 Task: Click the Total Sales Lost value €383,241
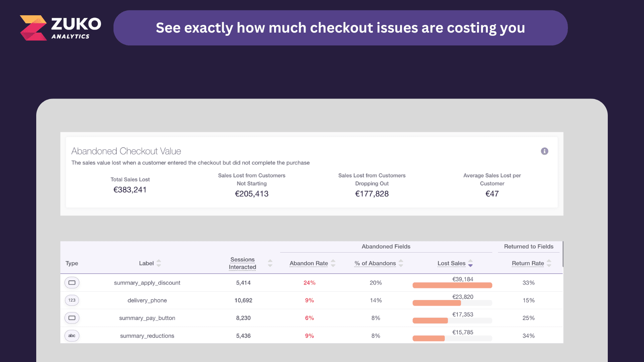pos(130,190)
